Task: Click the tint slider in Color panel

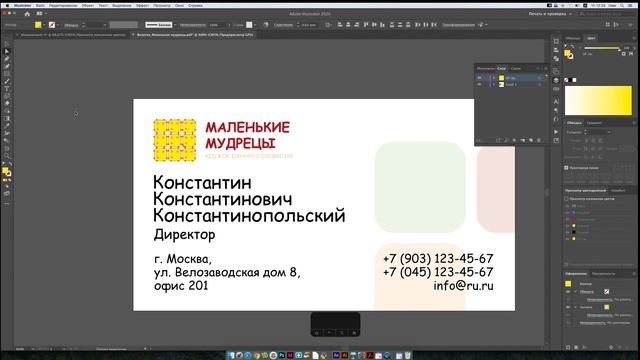Action: 602,48
